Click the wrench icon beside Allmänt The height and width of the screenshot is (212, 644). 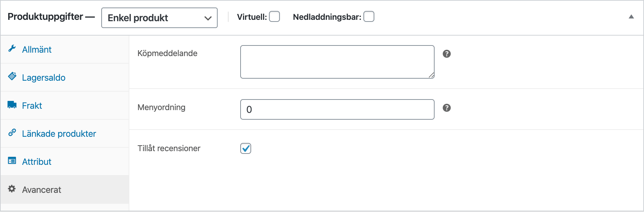[12, 49]
